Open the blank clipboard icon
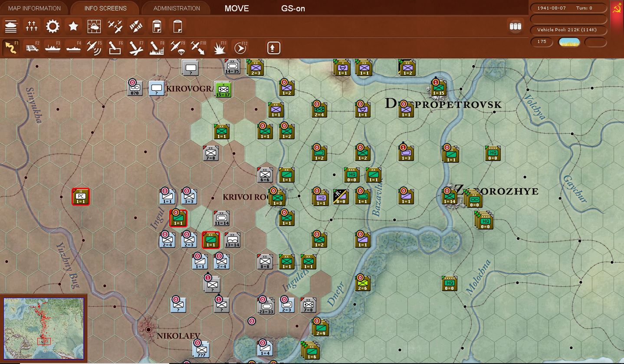624x364 pixels. tap(178, 26)
